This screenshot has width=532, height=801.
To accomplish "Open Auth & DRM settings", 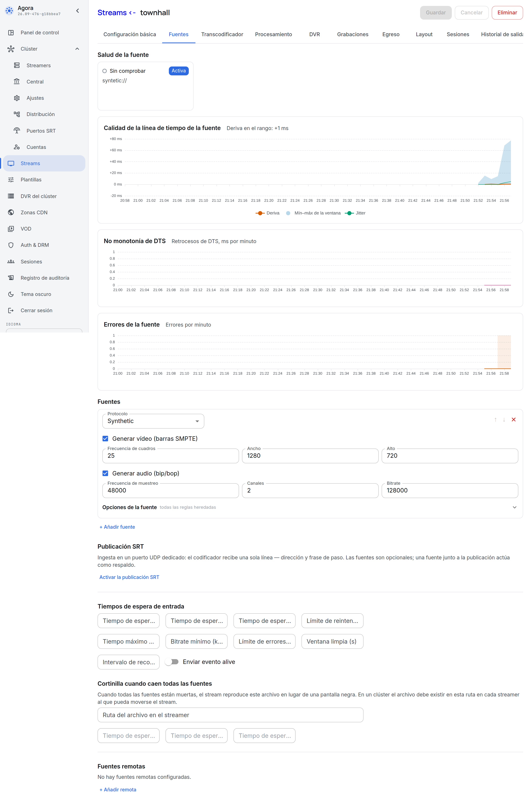I will click(x=44, y=245).
